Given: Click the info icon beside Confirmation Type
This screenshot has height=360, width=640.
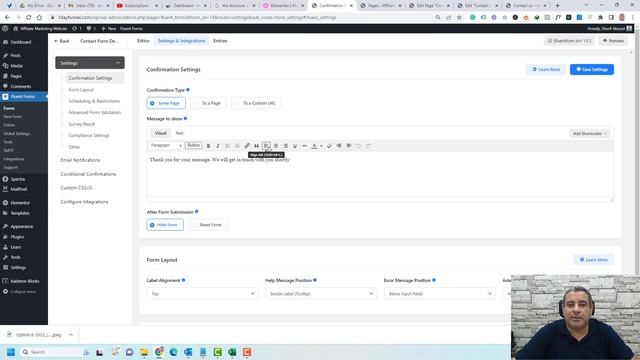Looking at the screenshot, I should [188, 90].
